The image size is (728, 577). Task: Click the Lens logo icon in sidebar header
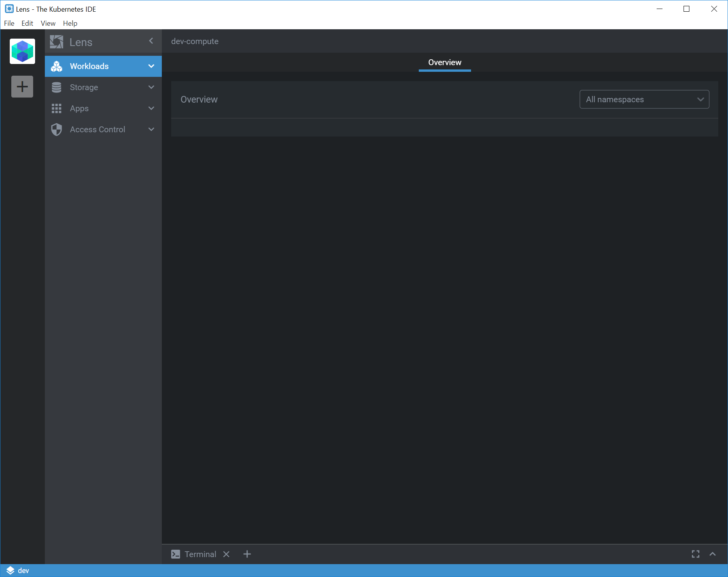point(57,42)
